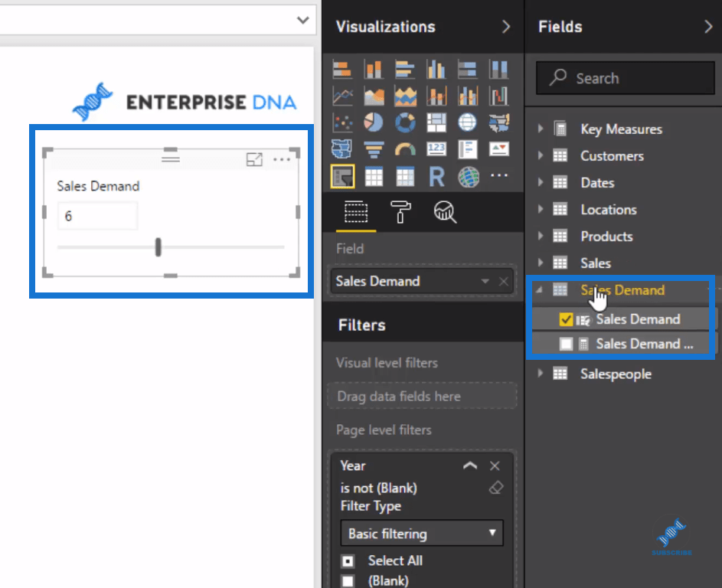Collapse the Sales Demand table
Image resolution: width=722 pixels, height=588 pixels.
(x=539, y=289)
